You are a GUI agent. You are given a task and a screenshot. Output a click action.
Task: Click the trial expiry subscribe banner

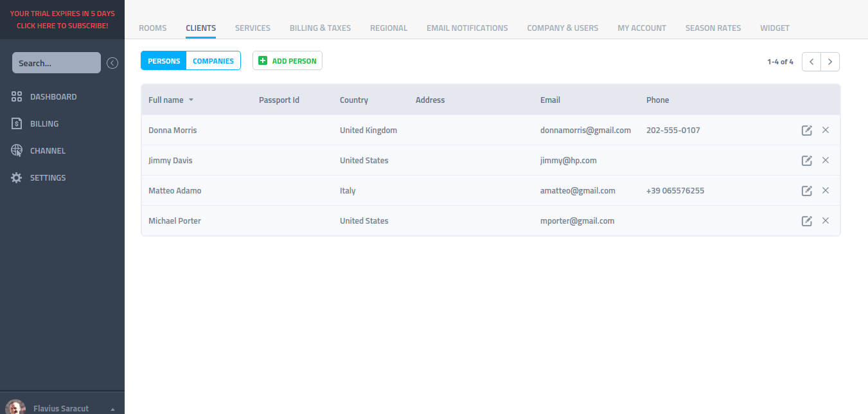62,19
